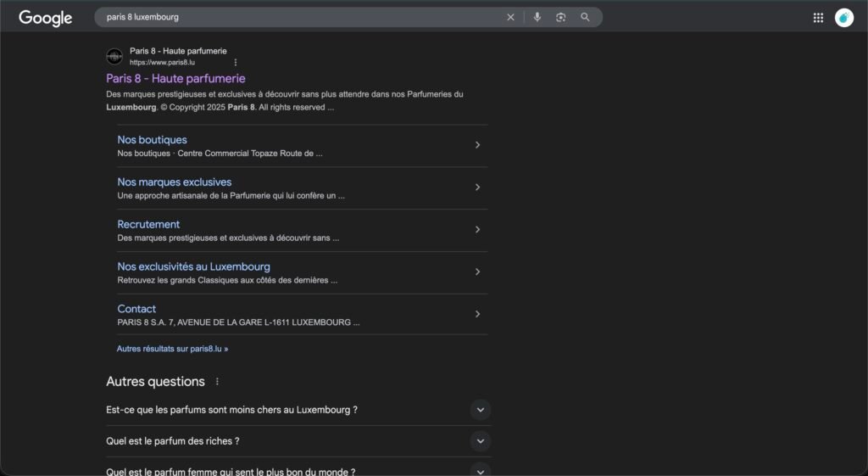Open Google Lens image search
This screenshot has height=476, width=868.
pyautogui.click(x=560, y=17)
